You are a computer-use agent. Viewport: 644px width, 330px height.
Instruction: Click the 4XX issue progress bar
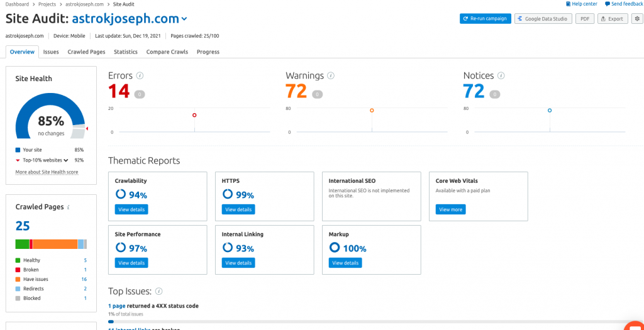(376, 321)
